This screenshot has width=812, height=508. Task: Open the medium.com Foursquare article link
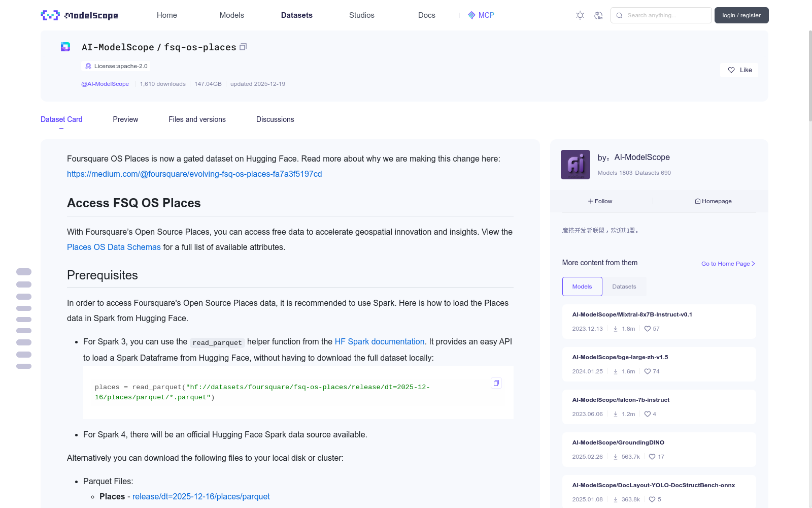click(x=194, y=174)
